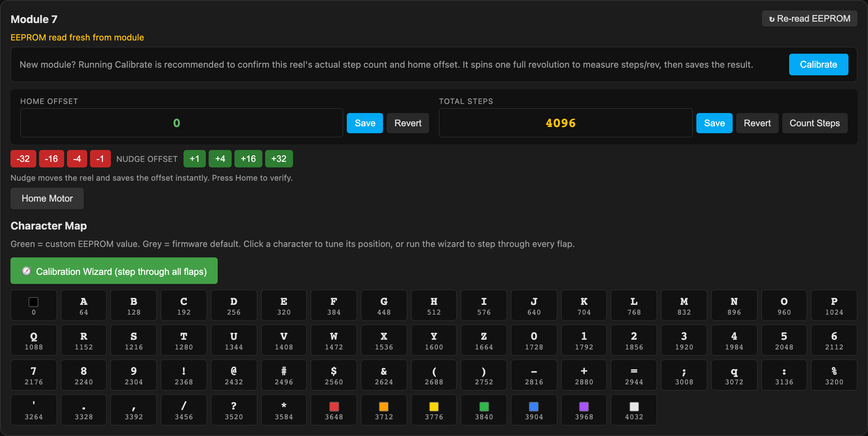Select character P tile at 1024
The height and width of the screenshot is (436, 868).
(x=834, y=305)
